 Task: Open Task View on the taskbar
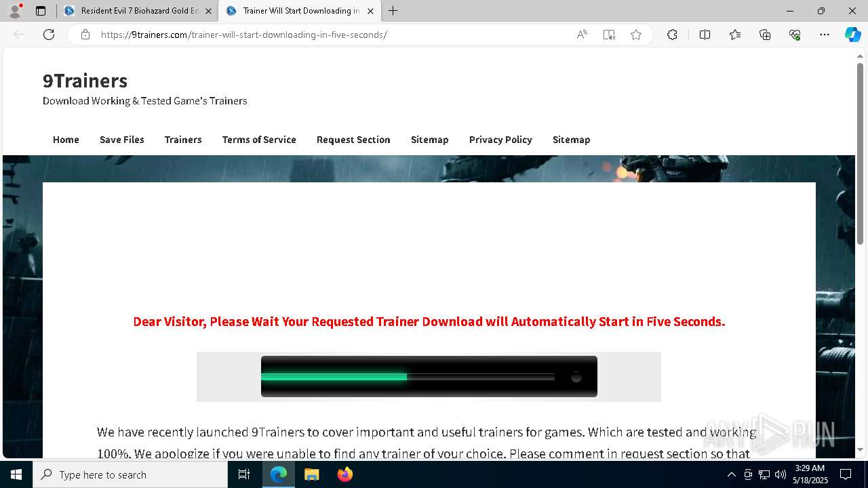tap(244, 474)
